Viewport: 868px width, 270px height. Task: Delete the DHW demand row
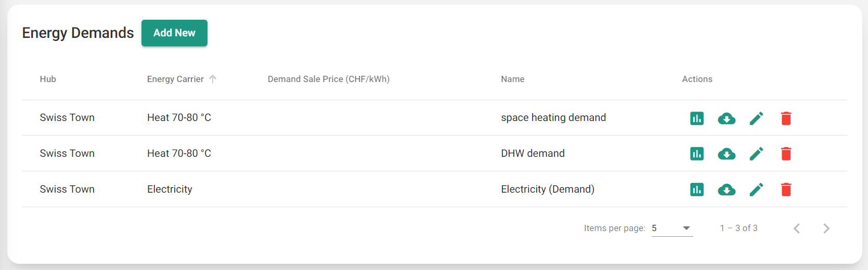786,154
